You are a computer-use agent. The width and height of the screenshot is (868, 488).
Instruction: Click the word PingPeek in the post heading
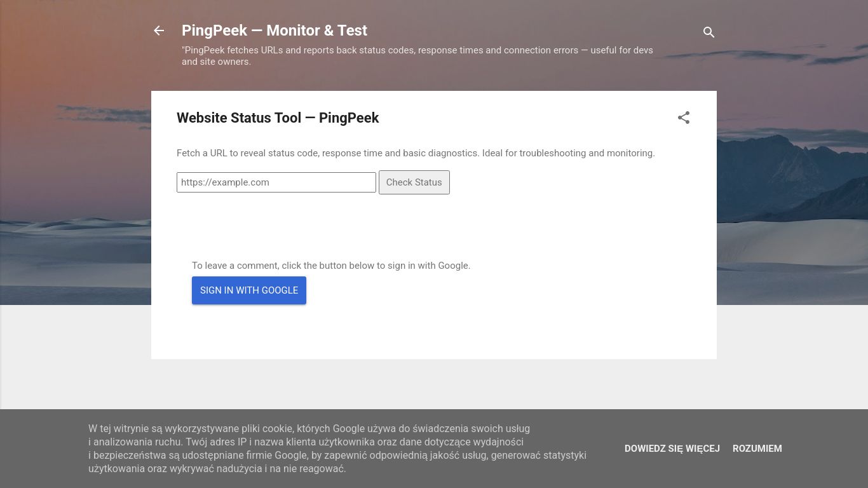click(349, 118)
